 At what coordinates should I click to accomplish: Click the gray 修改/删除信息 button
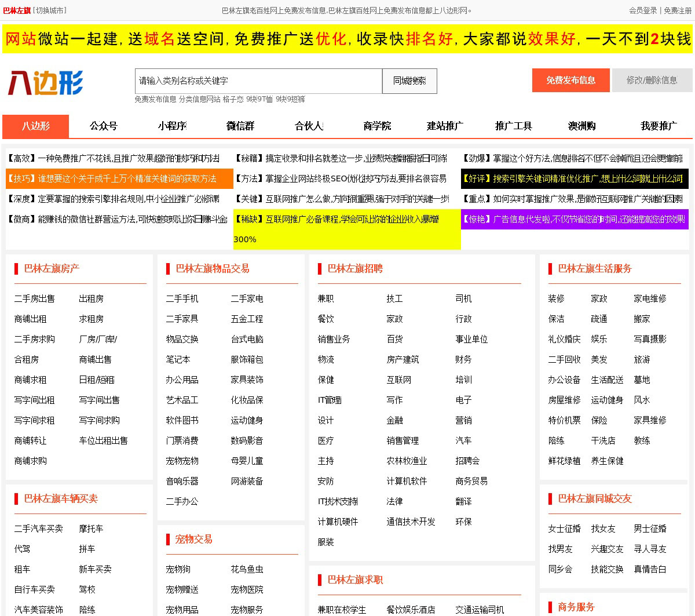(x=652, y=81)
